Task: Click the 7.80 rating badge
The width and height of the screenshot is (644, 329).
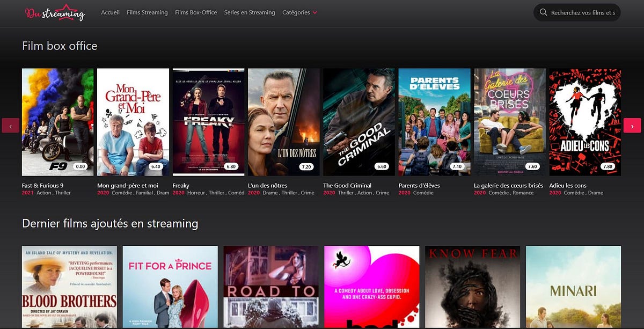Action: [x=608, y=166]
